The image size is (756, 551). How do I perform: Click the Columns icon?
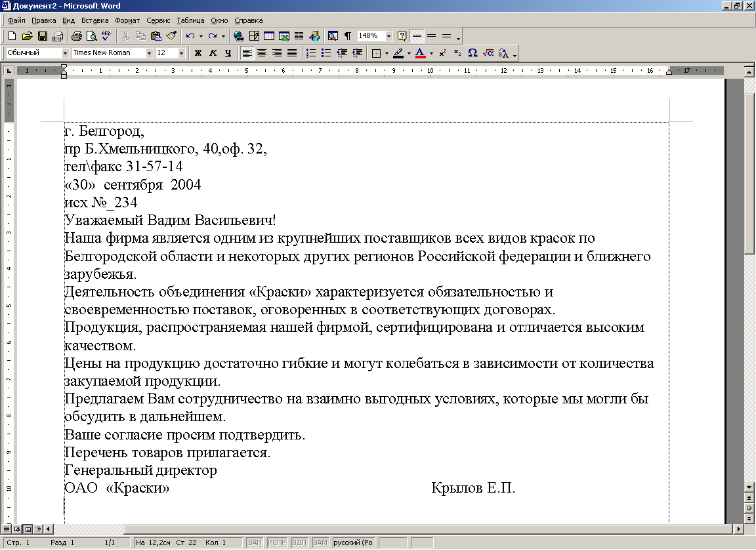(299, 35)
